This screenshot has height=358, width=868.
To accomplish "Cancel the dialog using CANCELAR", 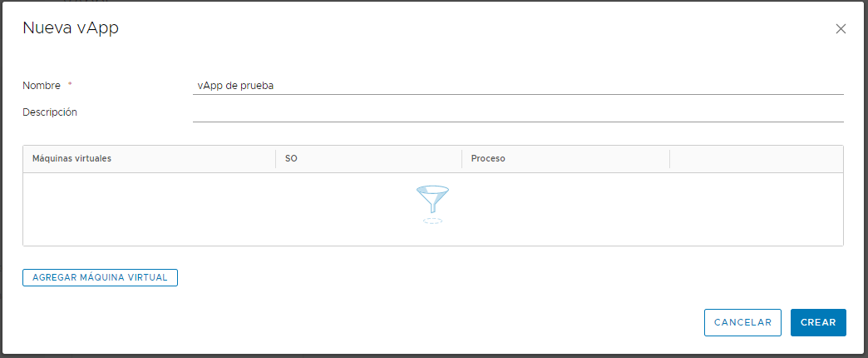I will 742,322.
